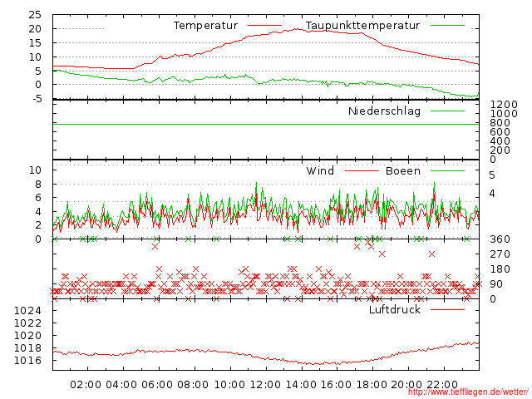The width and height of the screenshot is (532, 399).
Task: Click the 1022 pressure axis value
Action: (27, 323)
